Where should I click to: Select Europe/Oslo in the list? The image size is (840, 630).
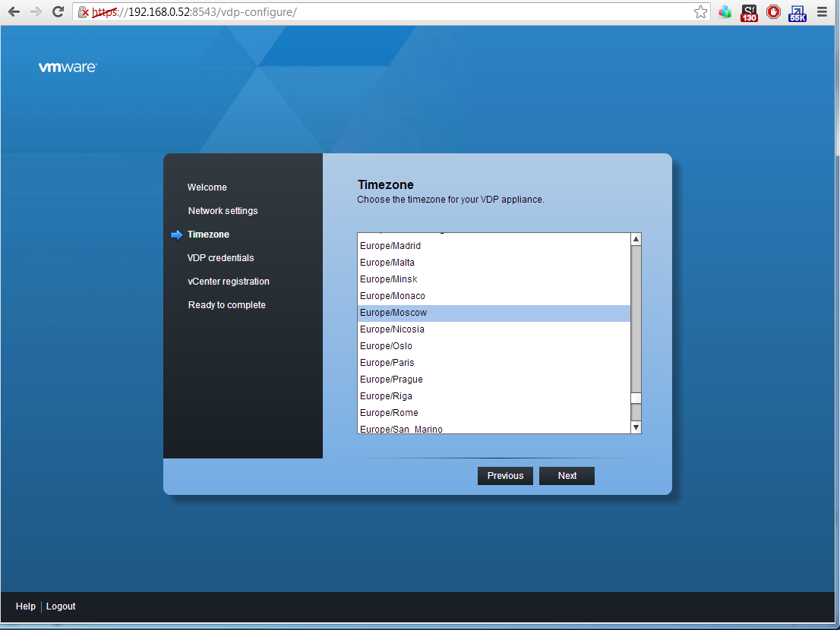click(494, 346)
